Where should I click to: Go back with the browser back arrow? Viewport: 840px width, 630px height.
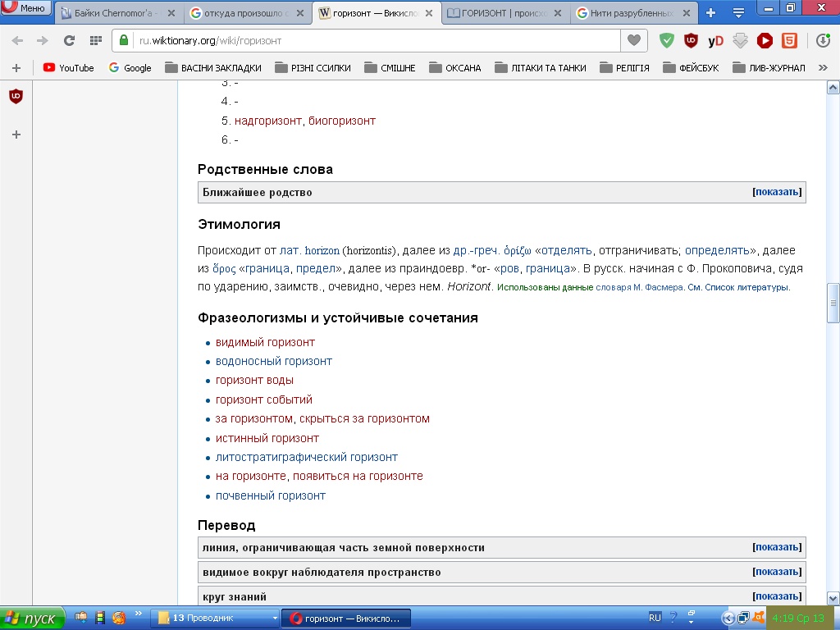pyautogui.click(x=18, y=41)
